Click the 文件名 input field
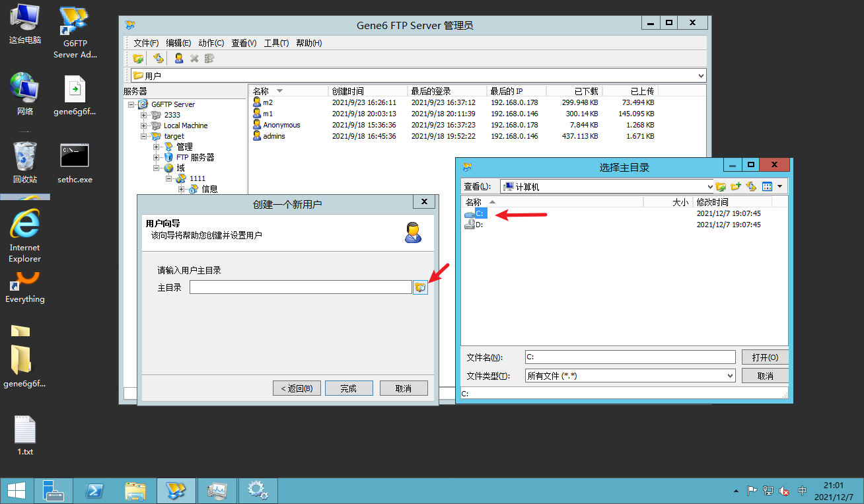864x504 pixels. tap(630, 357)
